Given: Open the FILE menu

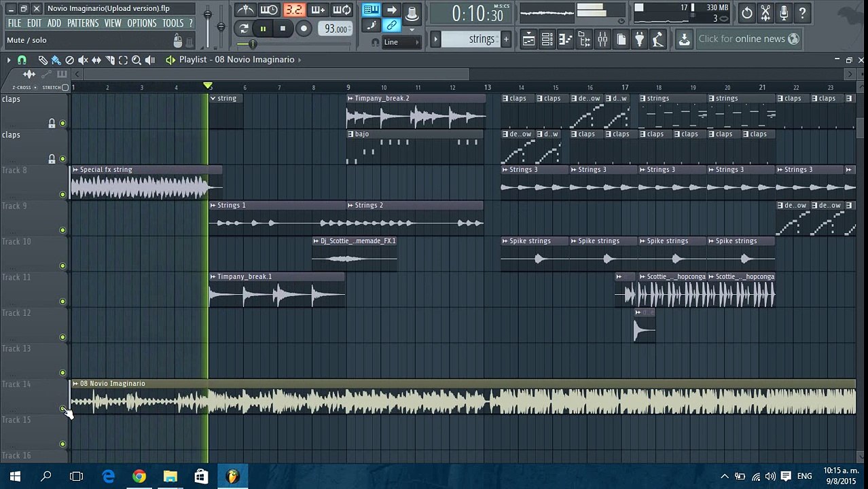Looking at the screenshot, I should 14,23.
